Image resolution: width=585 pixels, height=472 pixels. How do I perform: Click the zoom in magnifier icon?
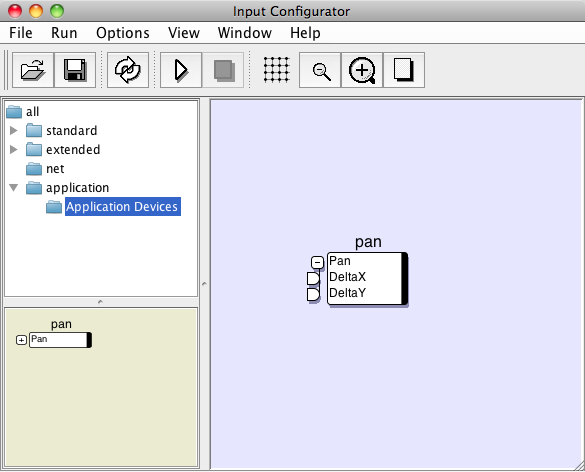(x=362, y=70)
